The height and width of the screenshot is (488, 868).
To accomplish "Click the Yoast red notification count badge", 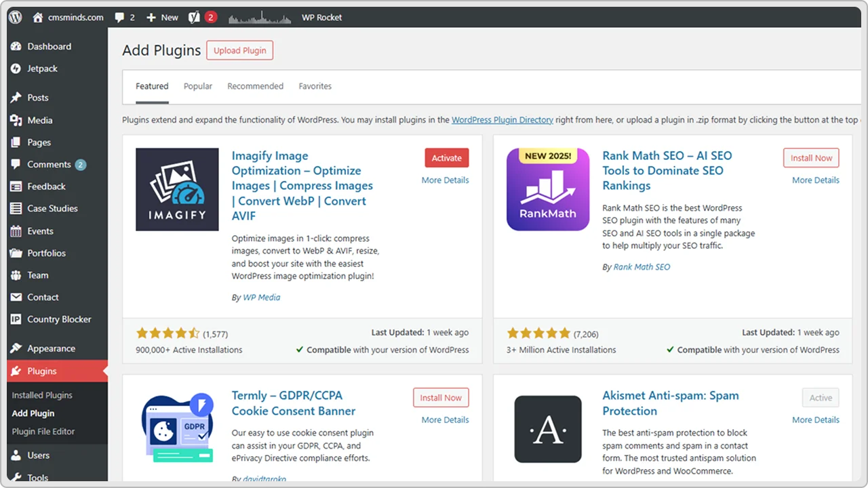I will pos(211,18).
